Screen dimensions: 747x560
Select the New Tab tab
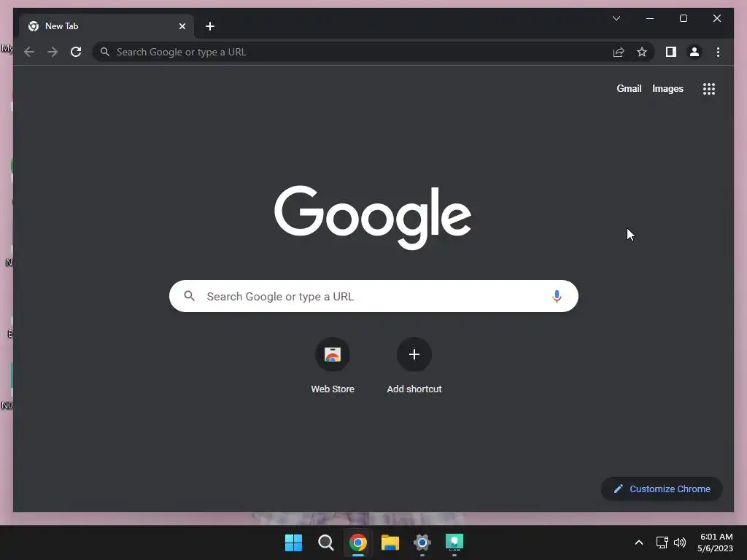tap(107, 26)
